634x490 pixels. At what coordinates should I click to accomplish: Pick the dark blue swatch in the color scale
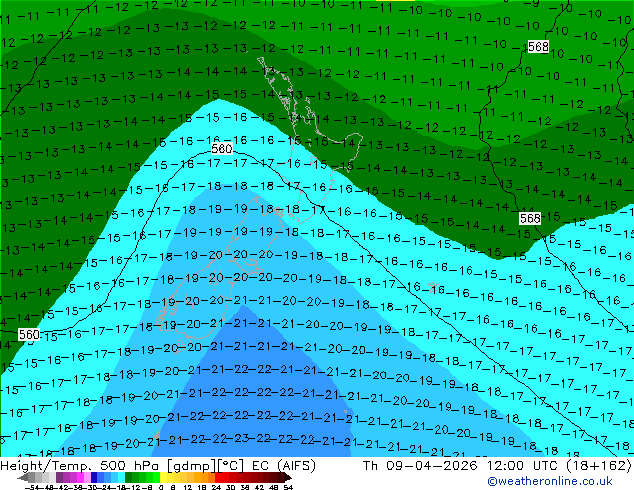[x=94, y=478]
